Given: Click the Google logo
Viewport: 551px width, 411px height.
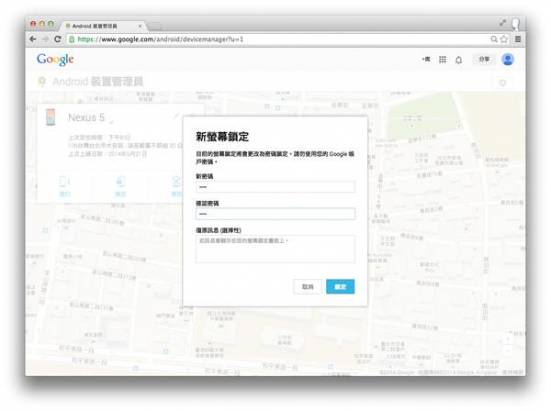Looking at the screenshot, I should coord(55,59).
